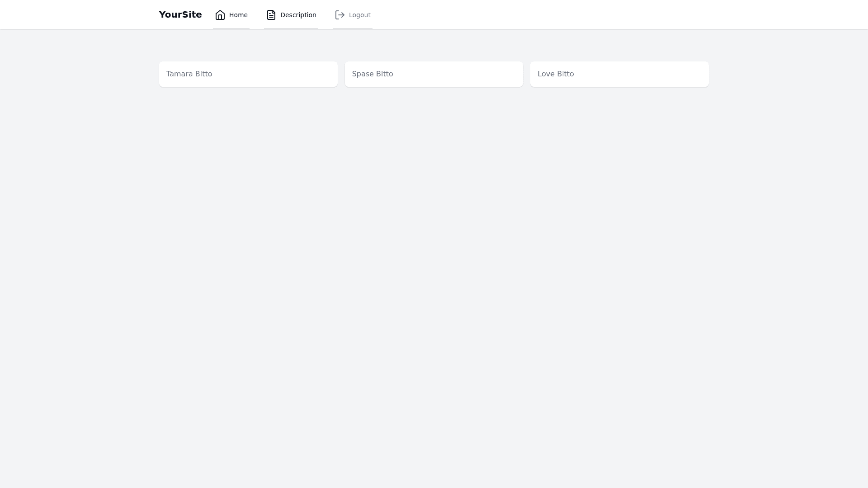Click the underline below Logout tab

pos(352,28)
